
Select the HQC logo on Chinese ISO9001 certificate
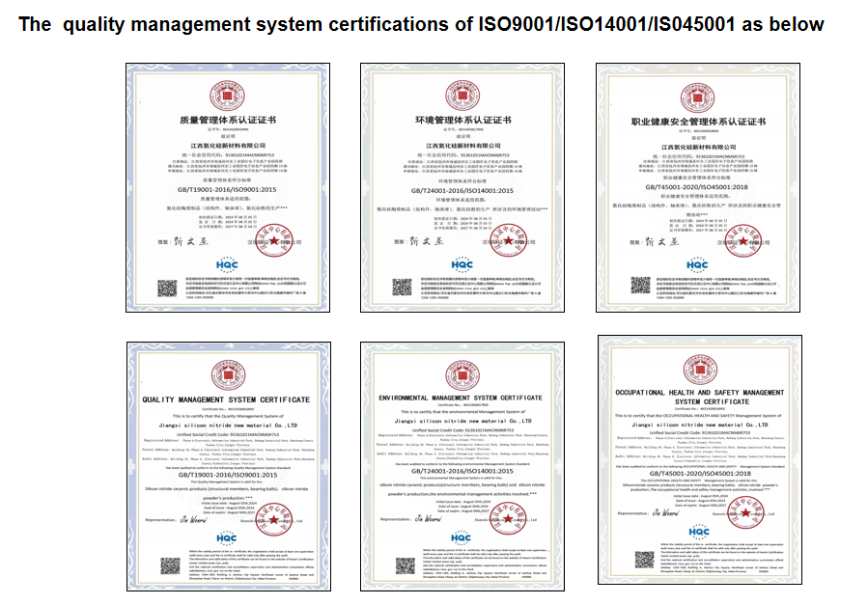pyautogui.click(x=227, y=265)
